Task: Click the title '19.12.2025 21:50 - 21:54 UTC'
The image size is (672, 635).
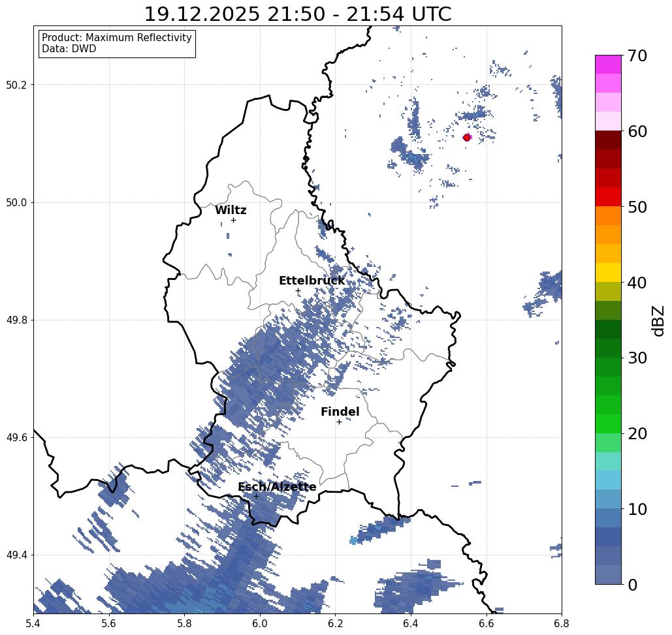Action: click(x=297, y=14)
